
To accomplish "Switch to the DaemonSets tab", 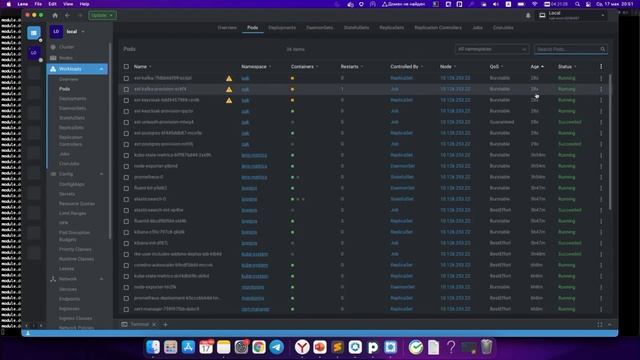I will pyautogui.click(x=320, y=28).
